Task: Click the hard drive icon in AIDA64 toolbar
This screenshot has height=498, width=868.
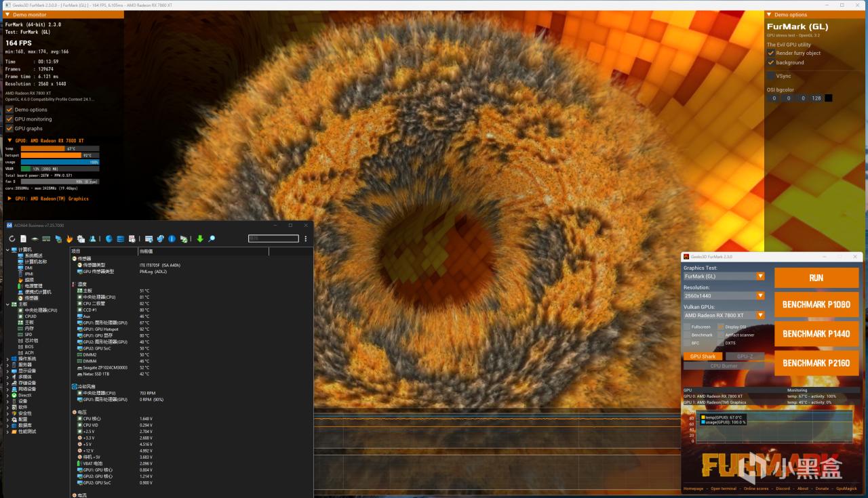Action: point(35,238)
